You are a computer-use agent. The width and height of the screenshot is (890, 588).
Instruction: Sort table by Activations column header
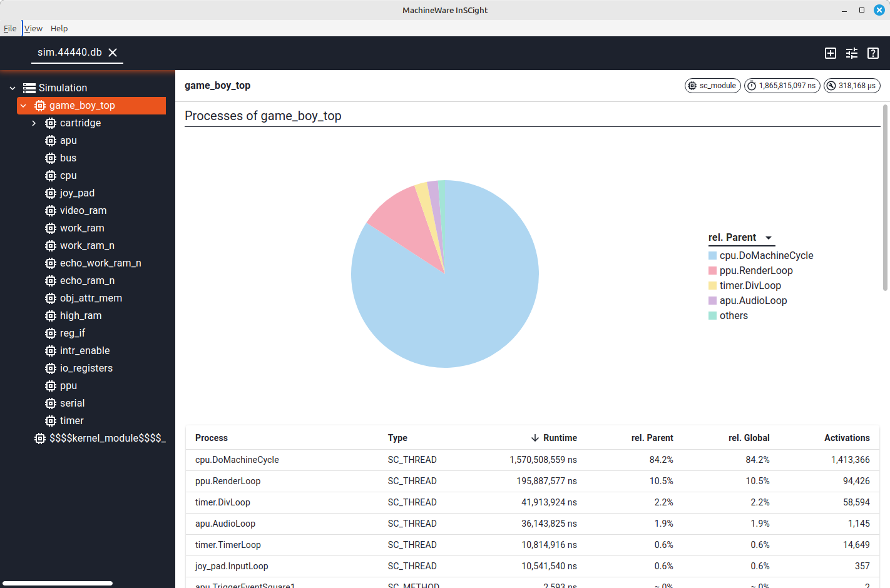coord(847,438)
